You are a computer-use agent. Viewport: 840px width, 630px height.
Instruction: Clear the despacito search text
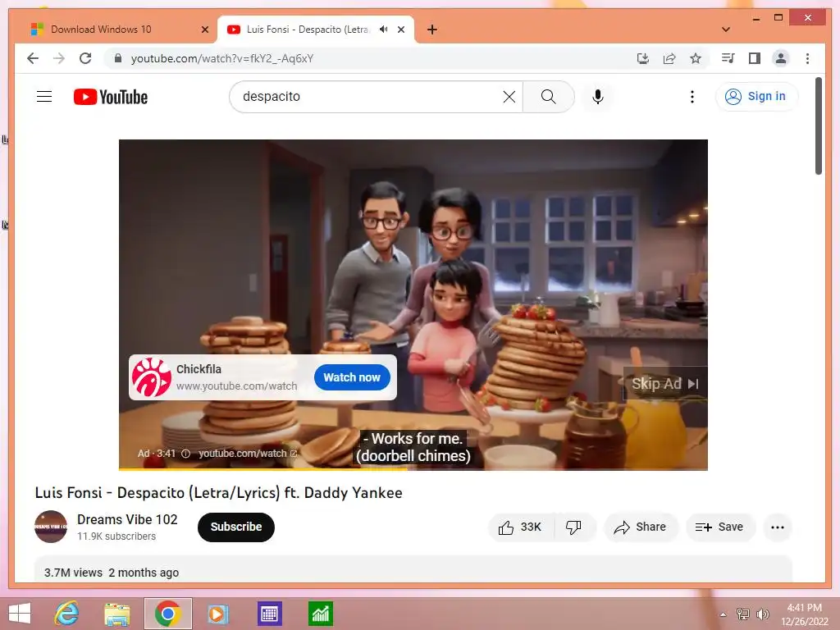509,97
